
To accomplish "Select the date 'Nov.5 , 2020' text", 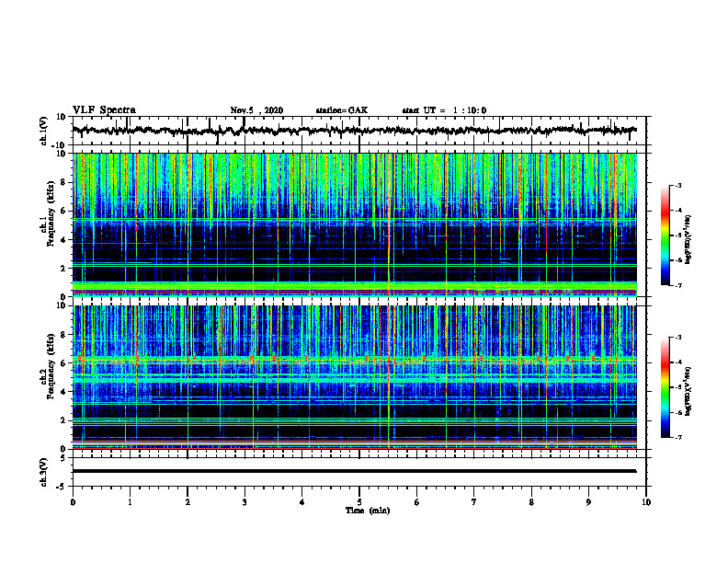I will tap(256, 110).
